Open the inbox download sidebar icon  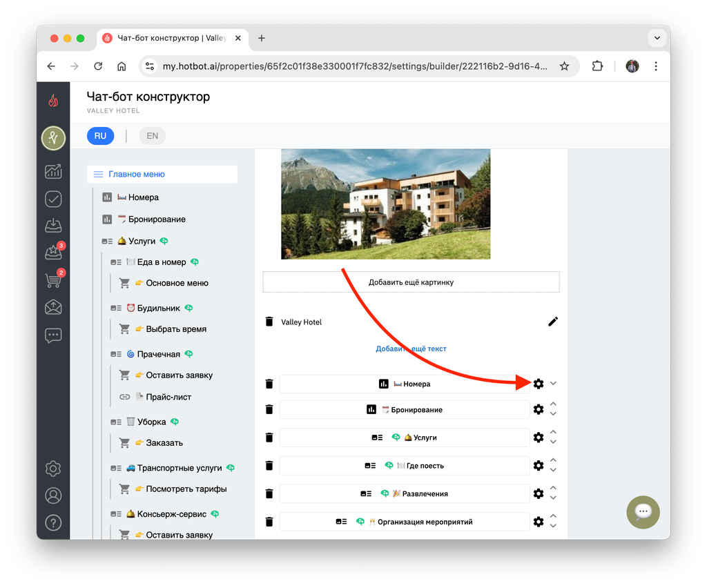(x=53, y=225)
